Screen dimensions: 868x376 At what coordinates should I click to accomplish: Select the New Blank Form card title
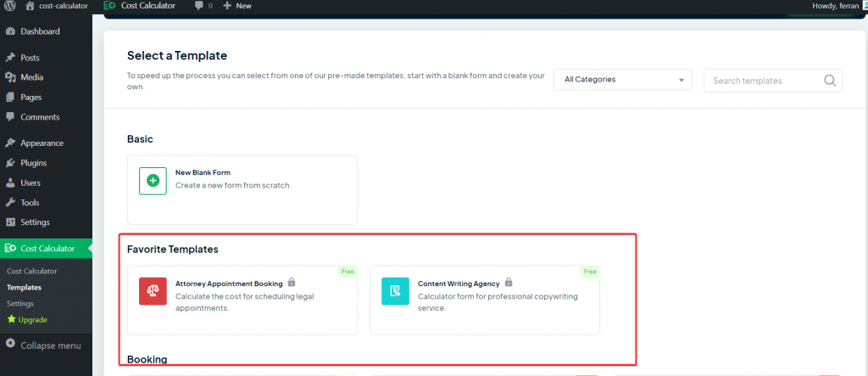203,172
